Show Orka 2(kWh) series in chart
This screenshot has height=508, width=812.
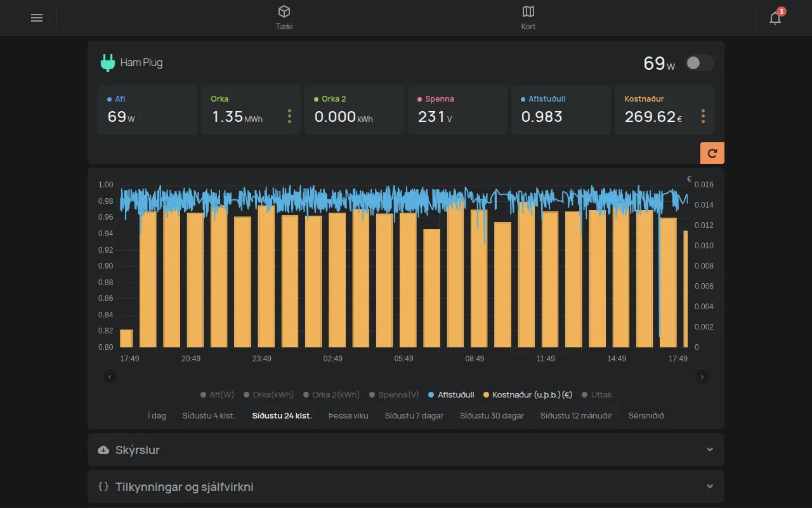point(331,395)
